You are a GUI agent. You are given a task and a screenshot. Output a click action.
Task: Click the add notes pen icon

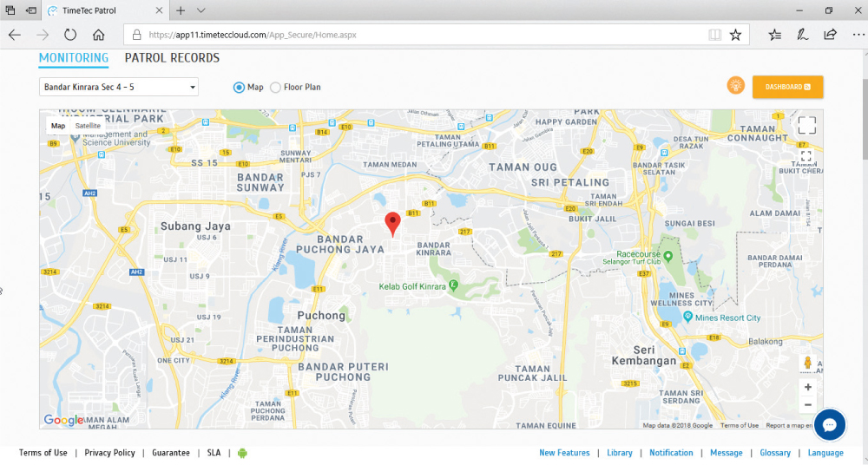click(802, 35)
